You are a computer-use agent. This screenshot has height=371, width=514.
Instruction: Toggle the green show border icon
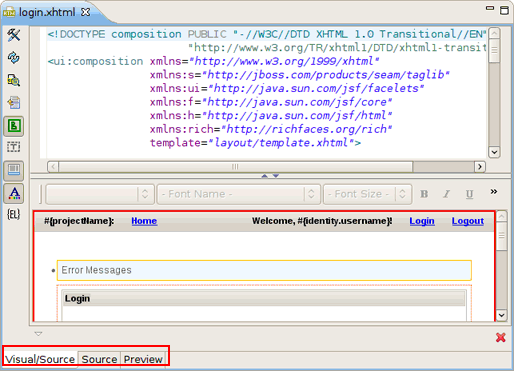[14, 126]
